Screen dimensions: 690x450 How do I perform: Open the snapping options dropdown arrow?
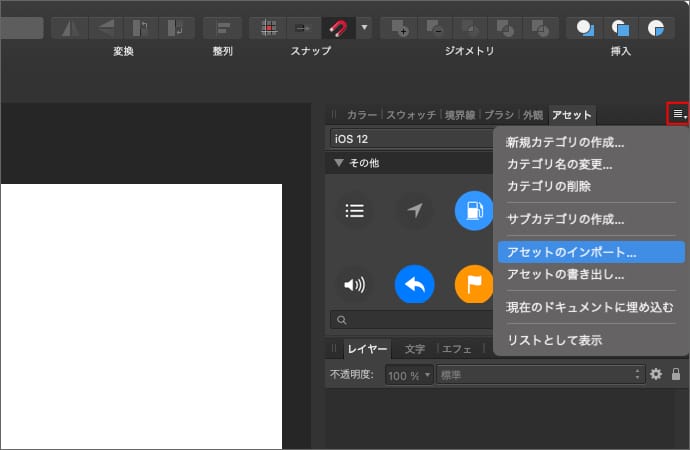[363, 27]
